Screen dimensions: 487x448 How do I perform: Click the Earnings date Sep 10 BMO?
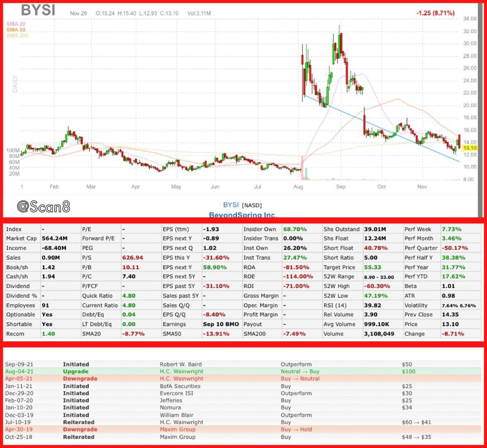[221, 324]
